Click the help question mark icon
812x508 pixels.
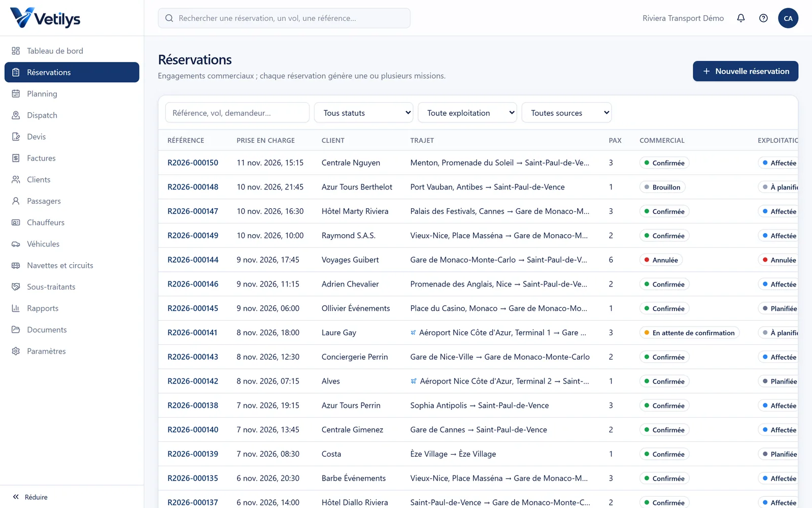coord(763,18)
